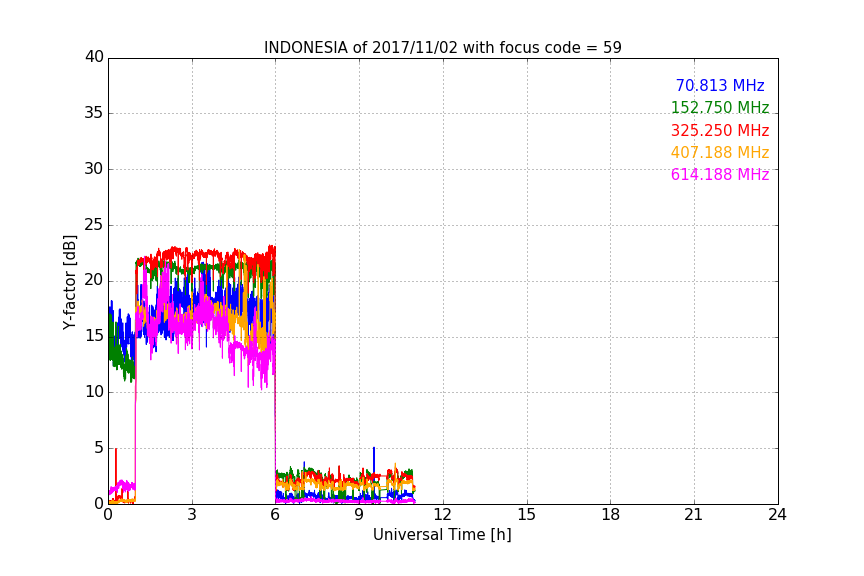Click the Universal Time [h] axis label
Screen dimensions: 864x576
(442, 535)
